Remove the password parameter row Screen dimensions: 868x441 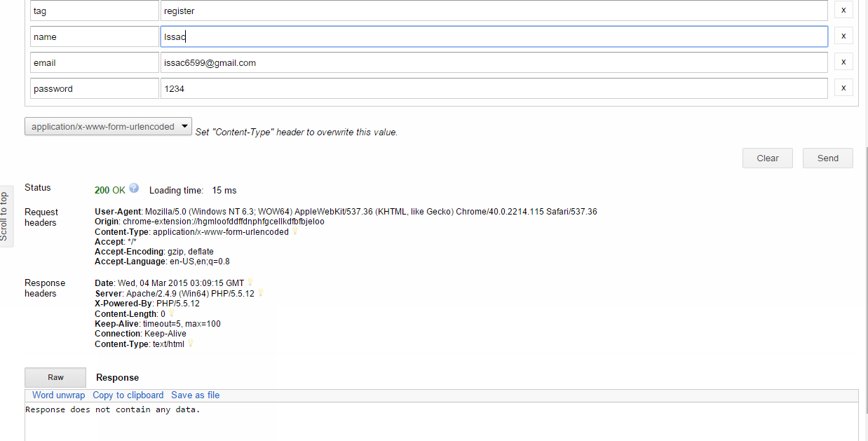[x=843, y=88]
